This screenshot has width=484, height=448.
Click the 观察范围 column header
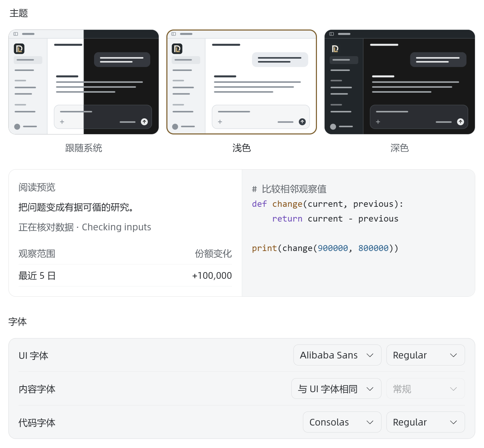pos(37,253)
